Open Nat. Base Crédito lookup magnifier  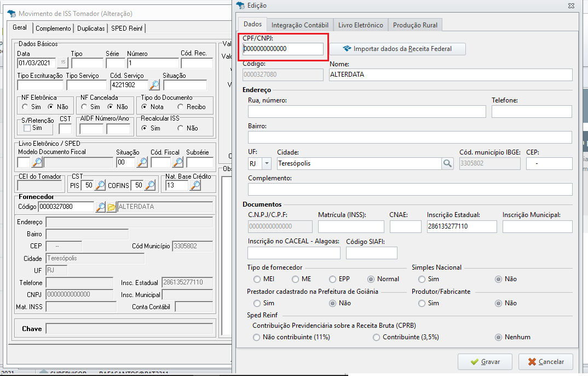195,185
